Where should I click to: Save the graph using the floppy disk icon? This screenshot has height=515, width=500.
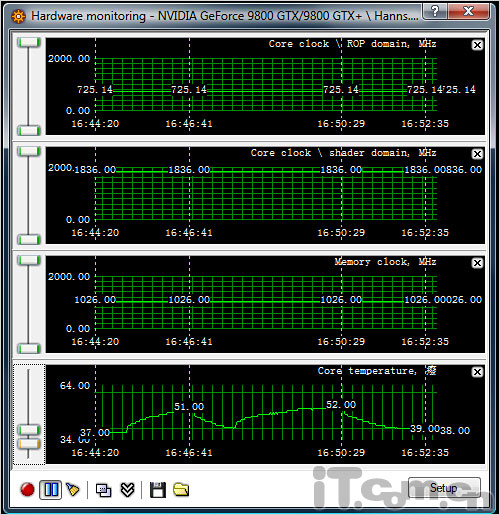[x=158, y=490]
